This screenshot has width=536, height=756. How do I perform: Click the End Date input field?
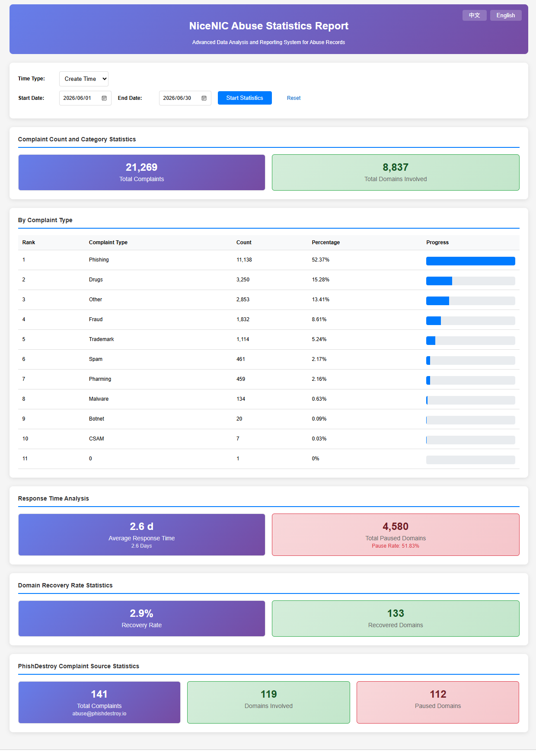tap(185, 98)
